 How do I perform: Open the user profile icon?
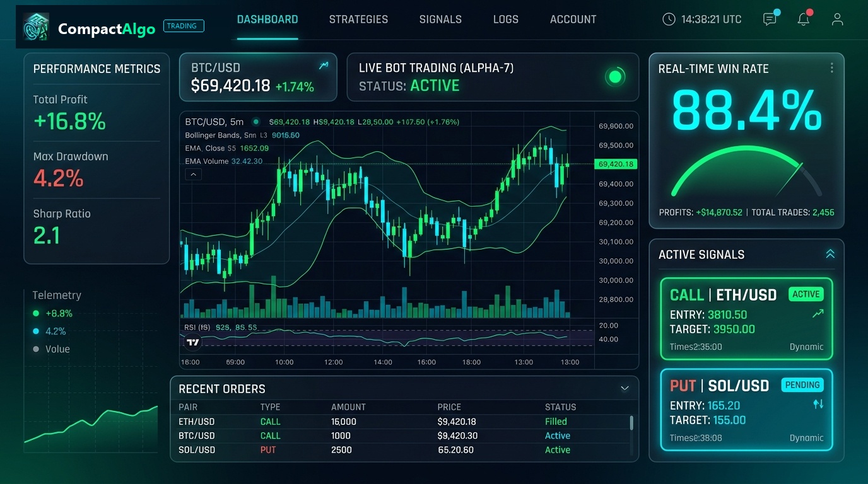(837, 19)
